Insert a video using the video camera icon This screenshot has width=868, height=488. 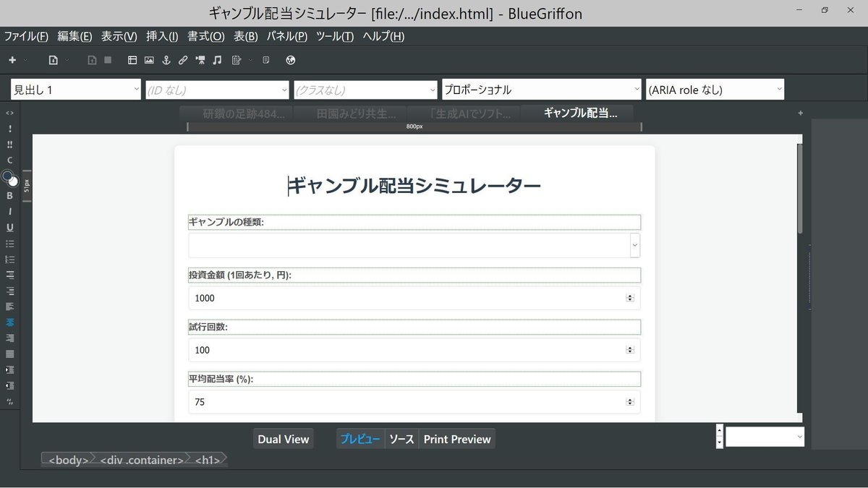200,60
